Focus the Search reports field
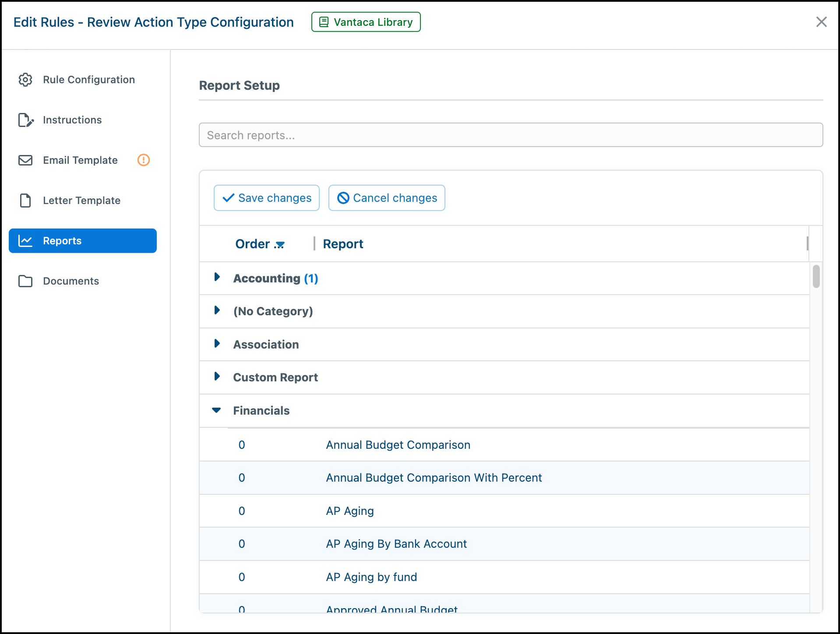Viewport: 840px width, 634px height. click(x=511, y=135)
